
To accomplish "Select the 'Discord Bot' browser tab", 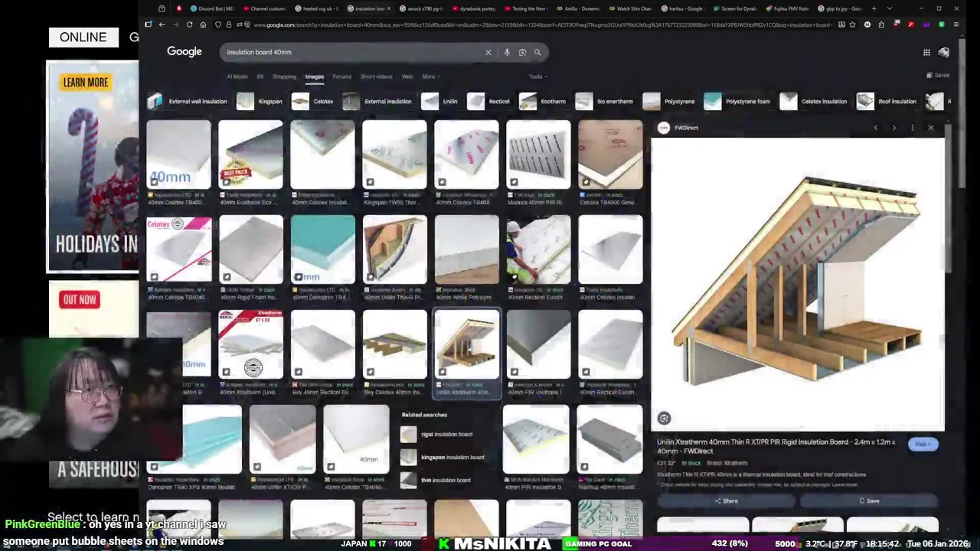I will 215,8.
